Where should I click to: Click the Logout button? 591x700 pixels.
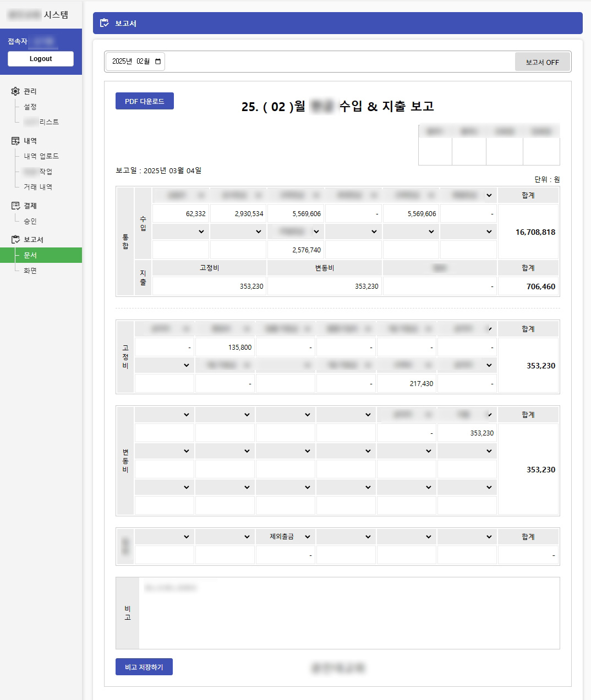40,58
